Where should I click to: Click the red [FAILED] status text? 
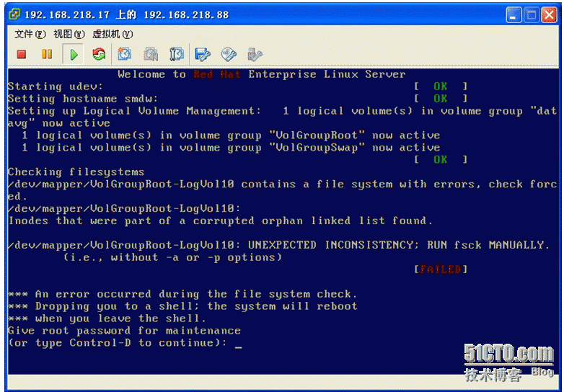[441, 269]
